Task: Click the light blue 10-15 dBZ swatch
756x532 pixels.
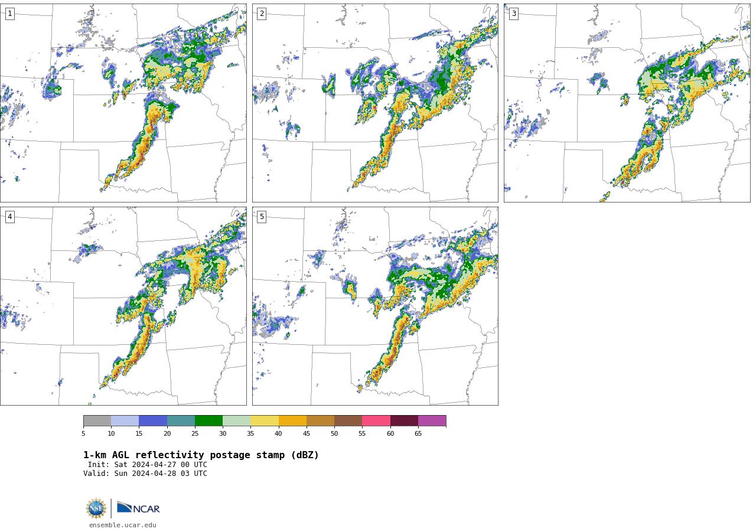Action: 125,420
